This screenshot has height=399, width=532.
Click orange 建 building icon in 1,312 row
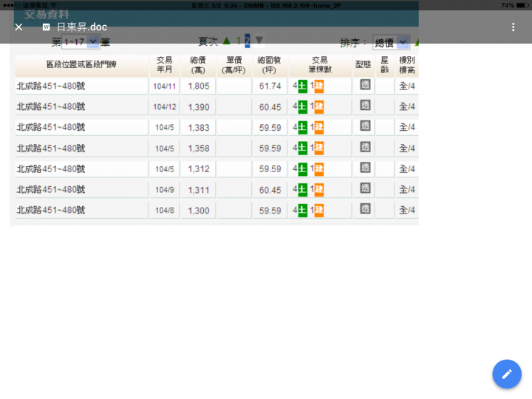click(x=319, y=169)
